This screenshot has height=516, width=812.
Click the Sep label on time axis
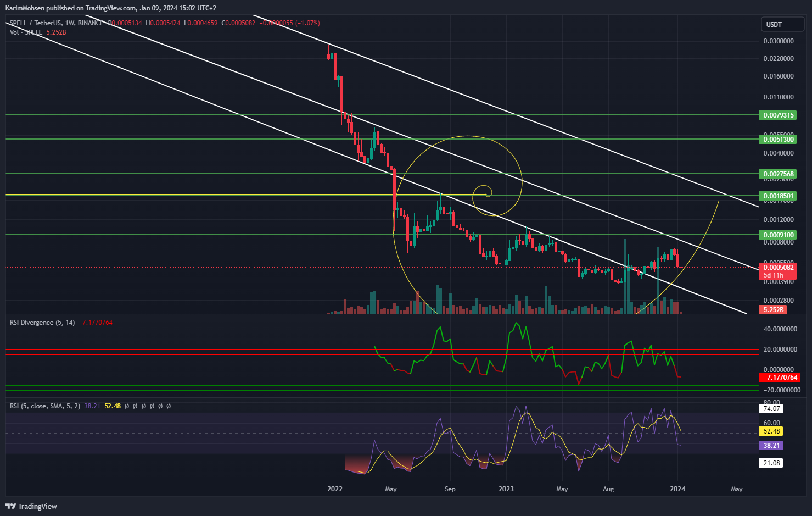click(450, 489)
